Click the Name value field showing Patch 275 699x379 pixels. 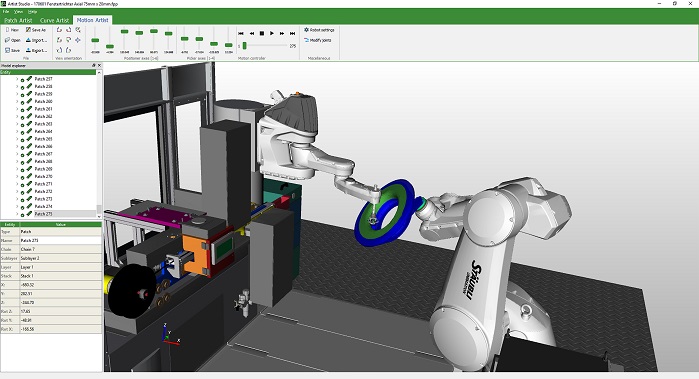(x=60, y=240)
